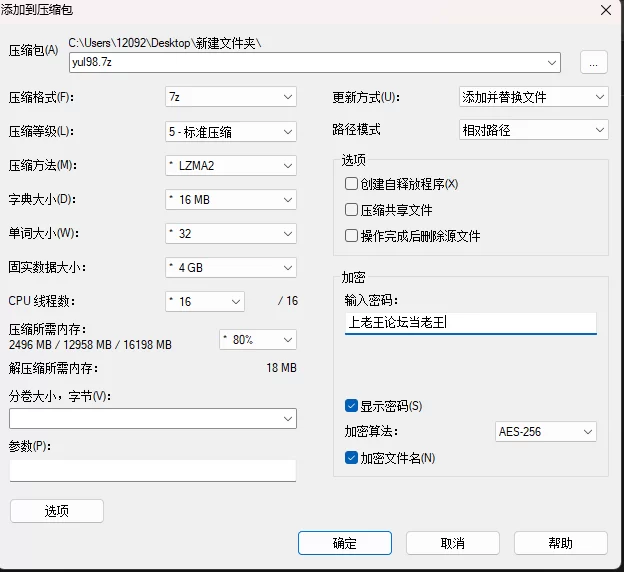Disable the Encrypt file names checkbox
Viewport: 624px width, 572px height.
point(351,458)
